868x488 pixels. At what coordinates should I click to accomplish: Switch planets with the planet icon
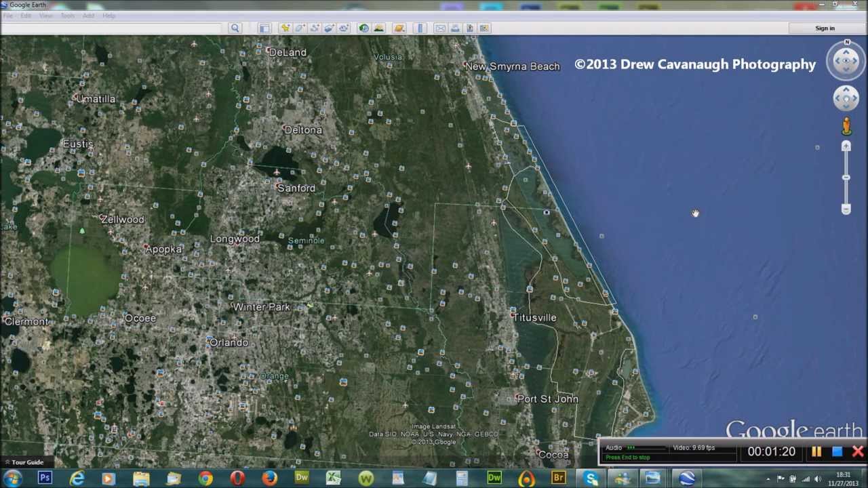pos(399,28)
